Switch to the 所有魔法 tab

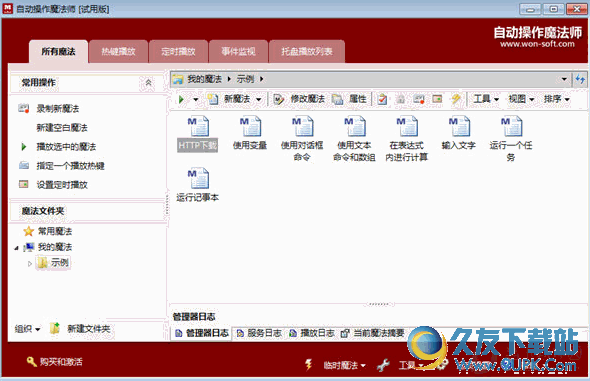click(x=58, y=52)
